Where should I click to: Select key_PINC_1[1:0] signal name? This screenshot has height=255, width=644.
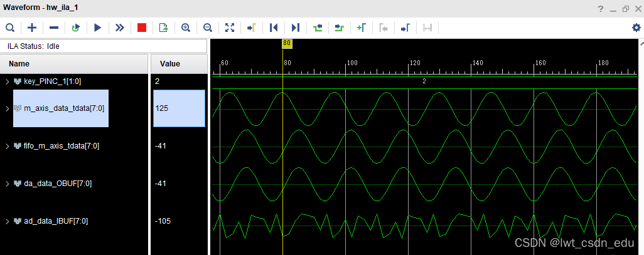coord(52,81)
